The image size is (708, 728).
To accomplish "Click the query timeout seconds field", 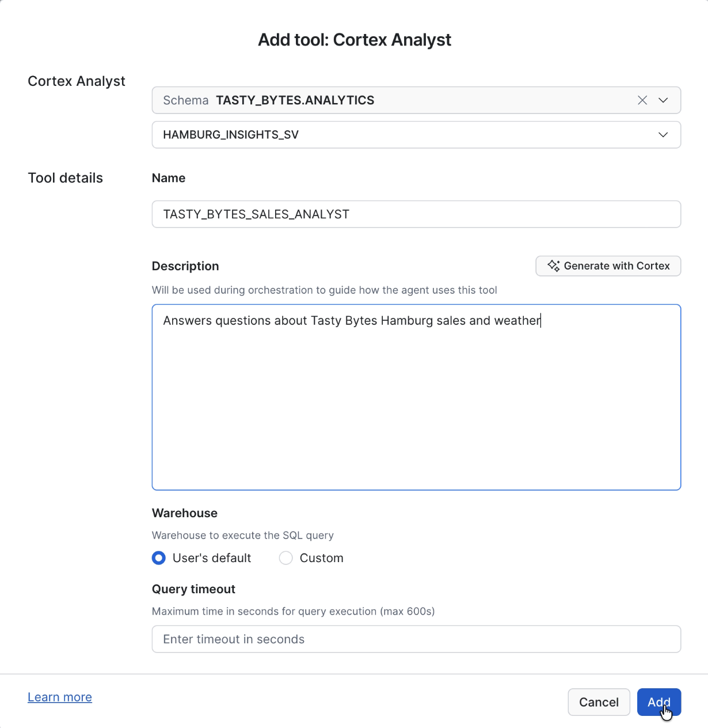I will click(416, 639).
